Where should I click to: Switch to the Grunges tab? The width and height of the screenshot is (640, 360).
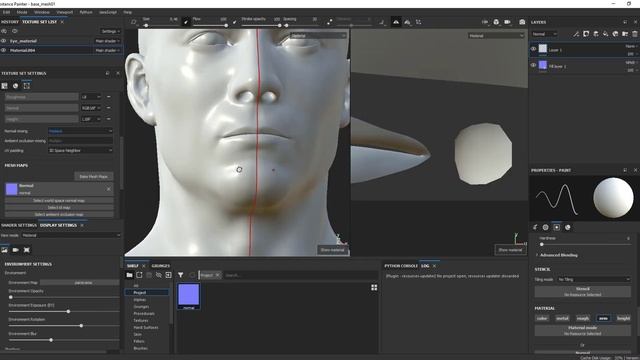tap(160, 266)
